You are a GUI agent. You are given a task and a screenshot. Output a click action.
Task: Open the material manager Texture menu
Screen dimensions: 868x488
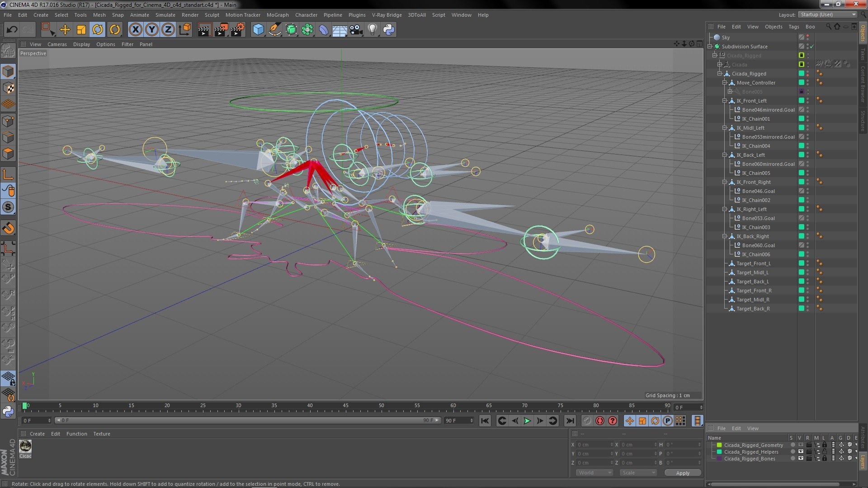click(x=102, y=434)
